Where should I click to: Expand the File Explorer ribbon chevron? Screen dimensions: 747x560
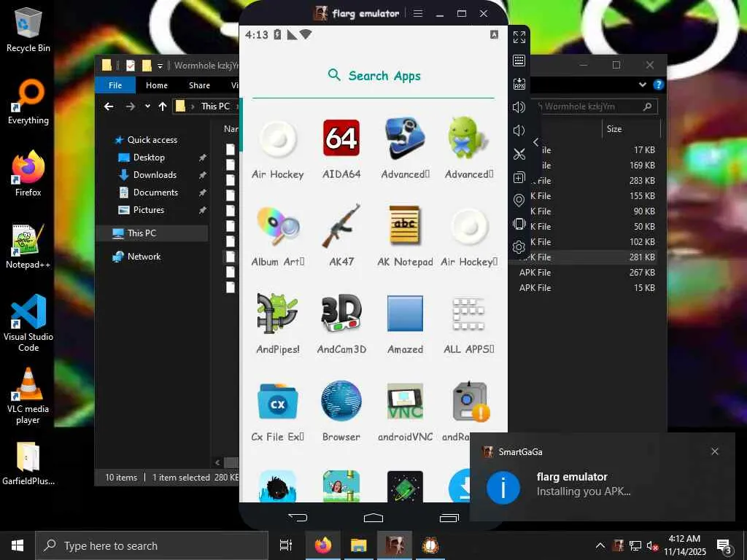click(642, 85)
